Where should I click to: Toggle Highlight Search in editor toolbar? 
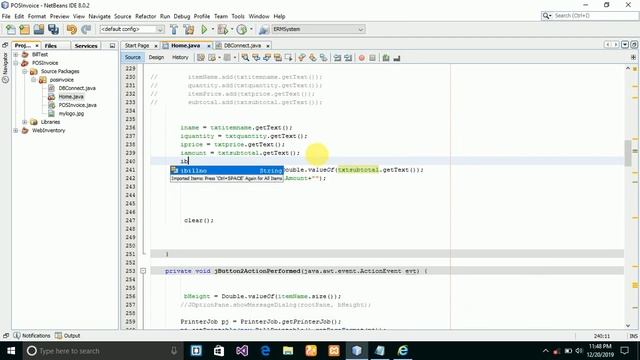pos(278,58)
